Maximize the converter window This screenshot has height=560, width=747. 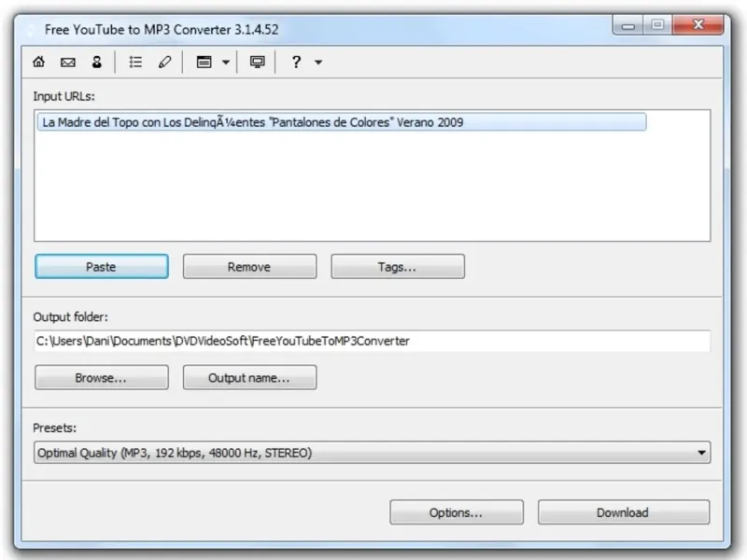(x=657, y=25)
